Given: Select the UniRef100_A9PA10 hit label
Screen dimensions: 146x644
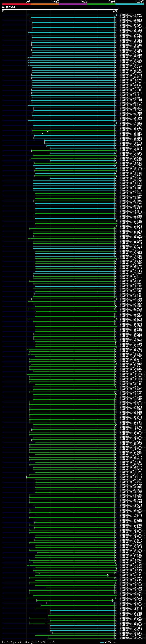Looking at the screenshot, I should click(x=131, y=48).
